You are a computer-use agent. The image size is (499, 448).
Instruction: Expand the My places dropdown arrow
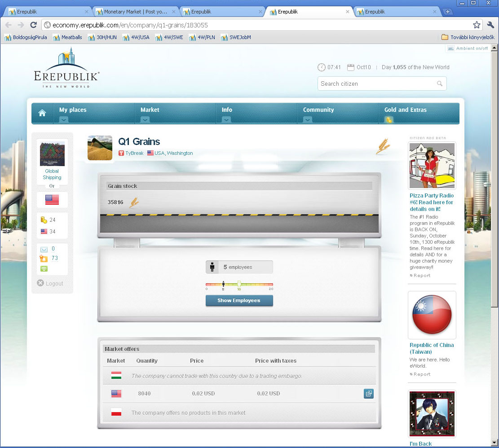[x=64, y=119]
